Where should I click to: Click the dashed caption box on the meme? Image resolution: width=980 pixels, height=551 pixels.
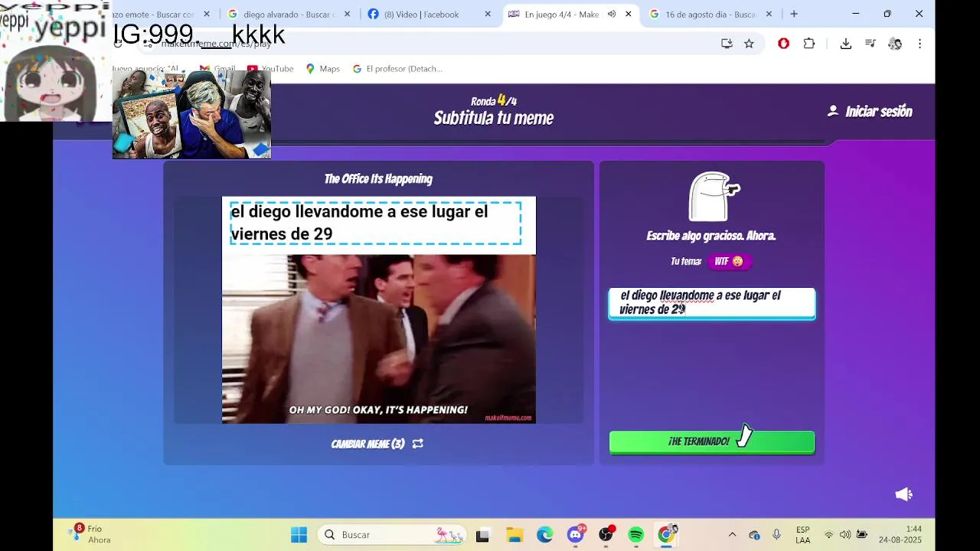coord(376,223)
